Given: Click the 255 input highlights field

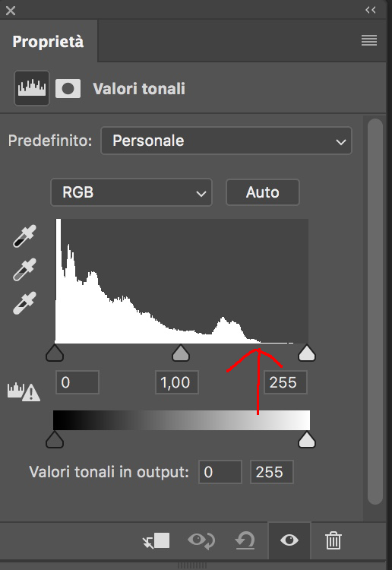Looking at the screenshot, I should 286,382.
